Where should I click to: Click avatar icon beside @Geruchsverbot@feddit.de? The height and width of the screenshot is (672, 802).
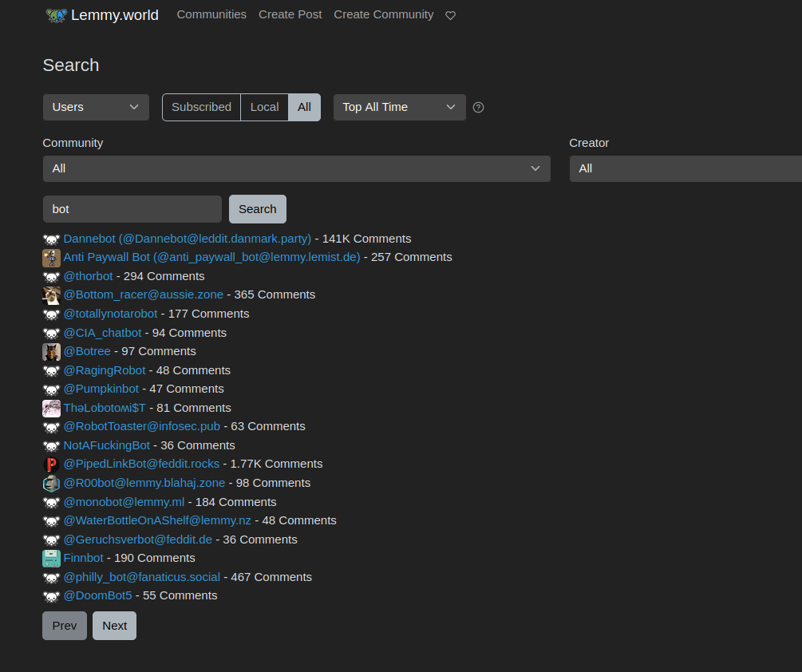51,540
